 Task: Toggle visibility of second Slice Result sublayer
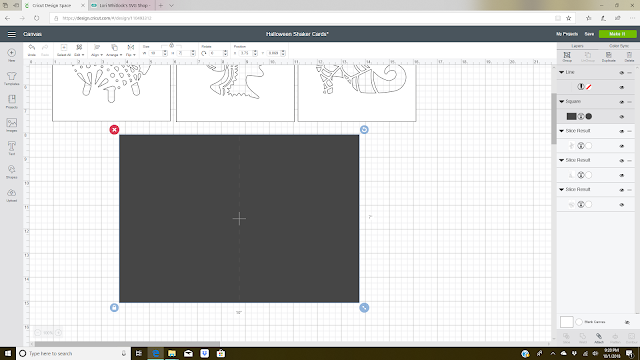click(622, 176)
